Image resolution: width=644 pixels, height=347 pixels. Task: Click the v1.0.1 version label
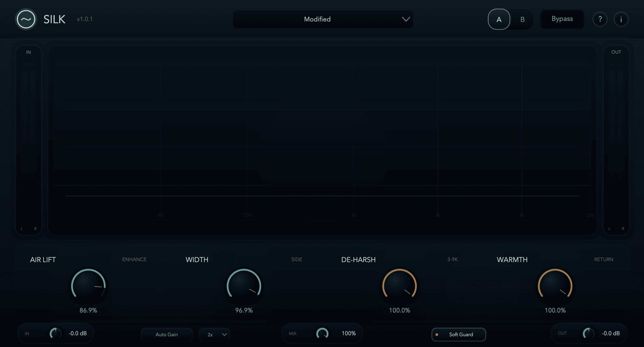[85, 19]
